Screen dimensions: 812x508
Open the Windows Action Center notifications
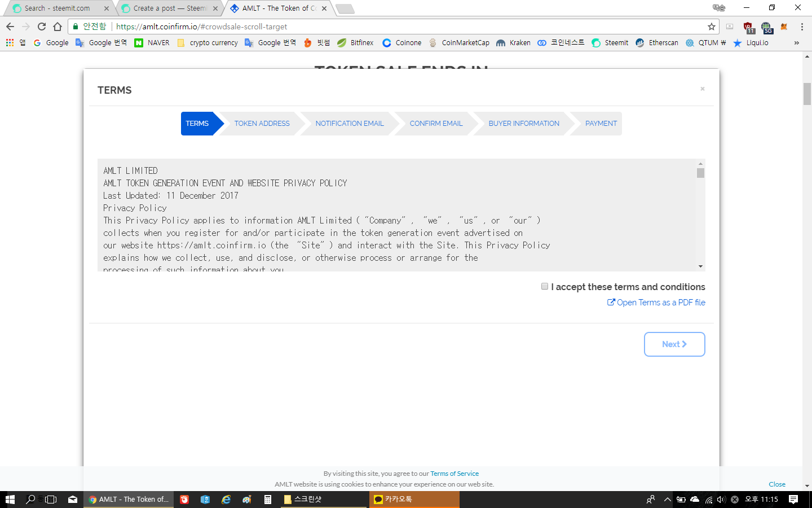[x=793, y=500]
